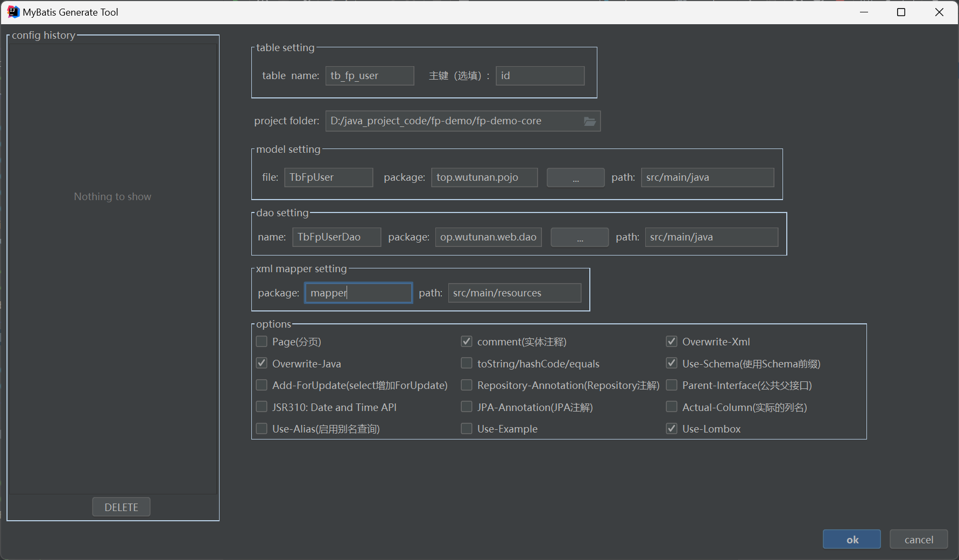
Task: Tick the JSR310 Date and Time API box
Action: coord(262,407)
